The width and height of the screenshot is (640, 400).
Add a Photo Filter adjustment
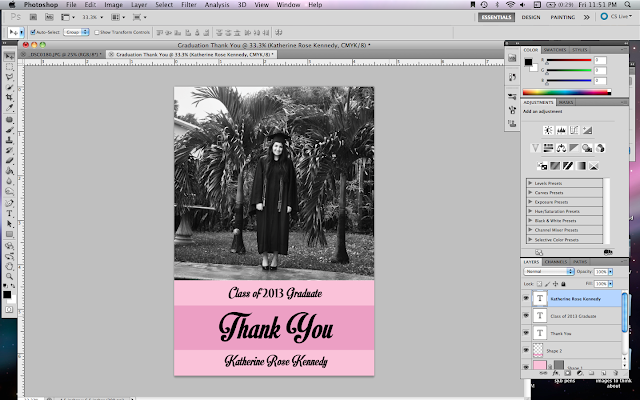point(587,148)
